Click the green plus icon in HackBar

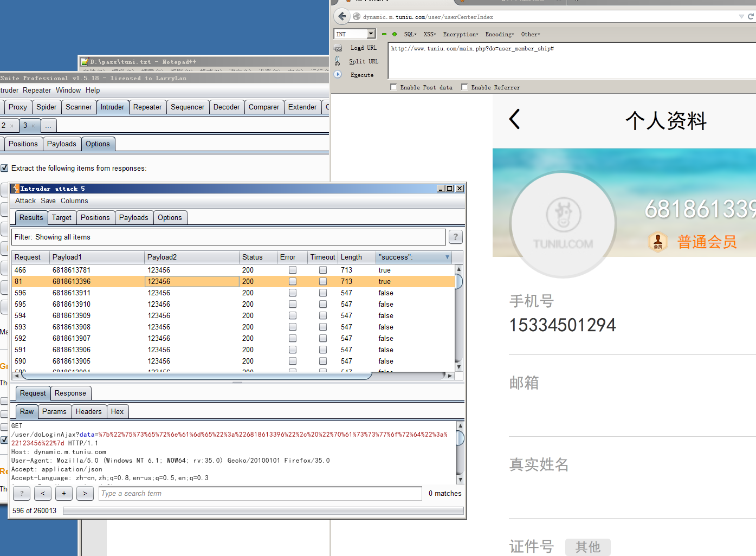point(395,34)
